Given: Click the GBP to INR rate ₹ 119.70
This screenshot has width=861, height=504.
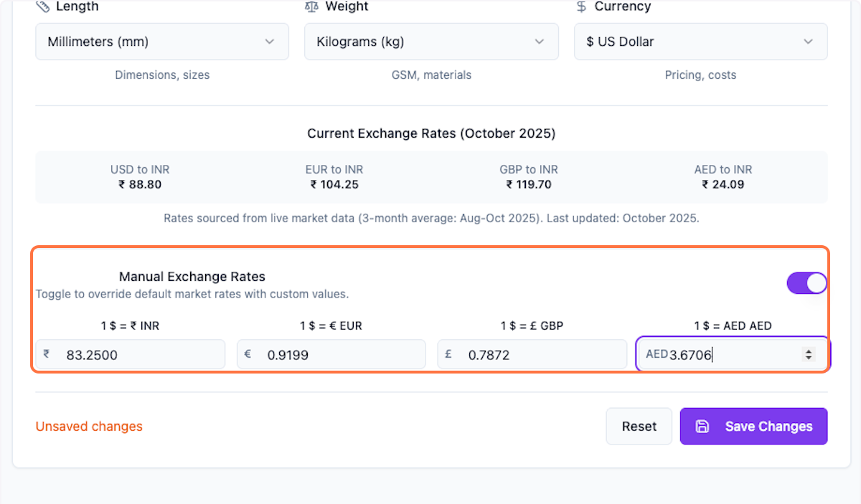Looking at the screenshot, I should click(529, 184).
